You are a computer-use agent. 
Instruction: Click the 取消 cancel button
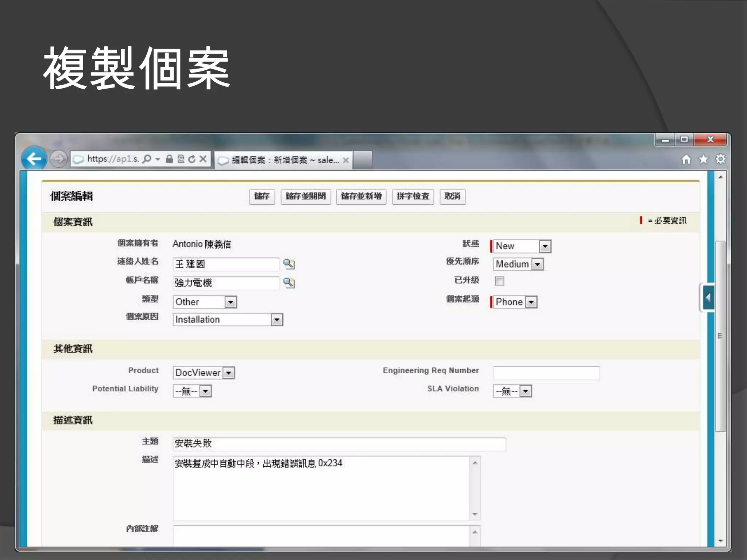click(453, 197)
